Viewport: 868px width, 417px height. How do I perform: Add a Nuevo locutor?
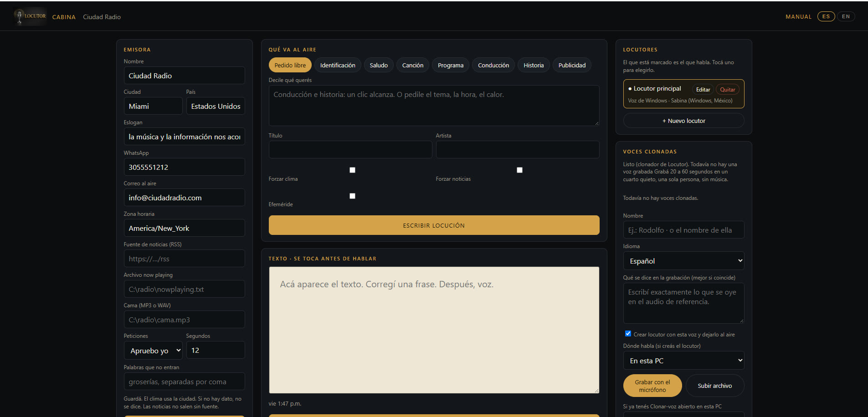click(683, 121)
